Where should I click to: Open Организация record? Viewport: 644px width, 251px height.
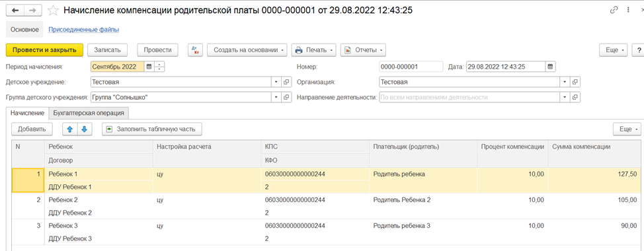575,82
